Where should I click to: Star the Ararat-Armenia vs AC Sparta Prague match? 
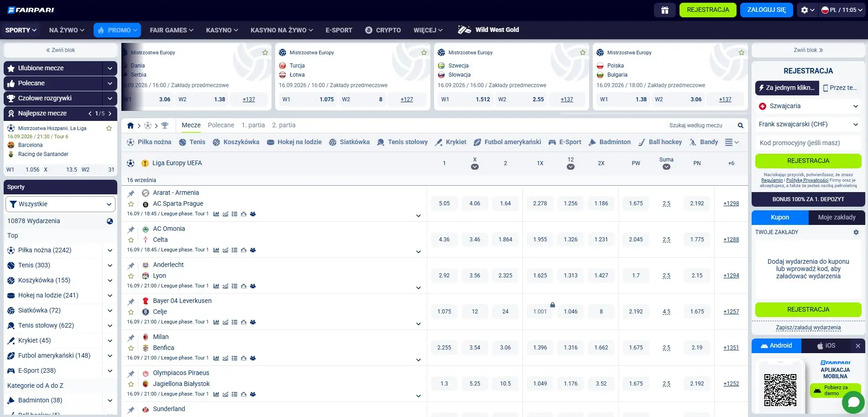pos(131,204)
